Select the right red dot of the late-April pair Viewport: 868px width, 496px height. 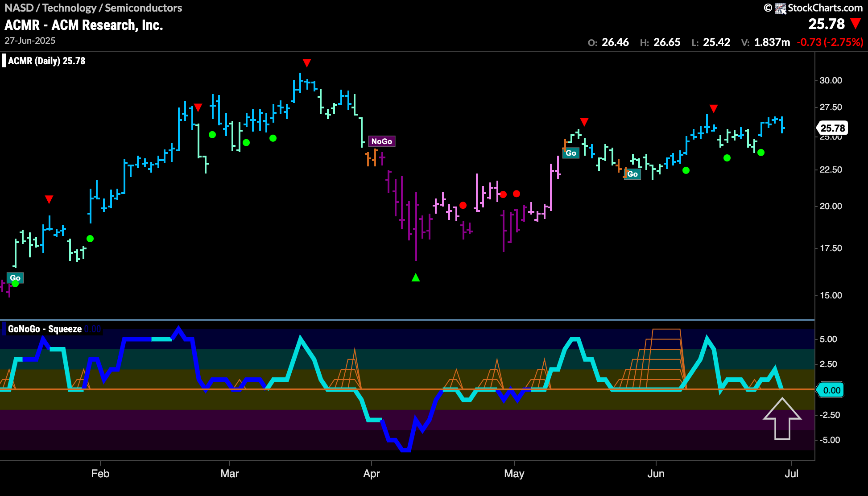click(517, 194)
